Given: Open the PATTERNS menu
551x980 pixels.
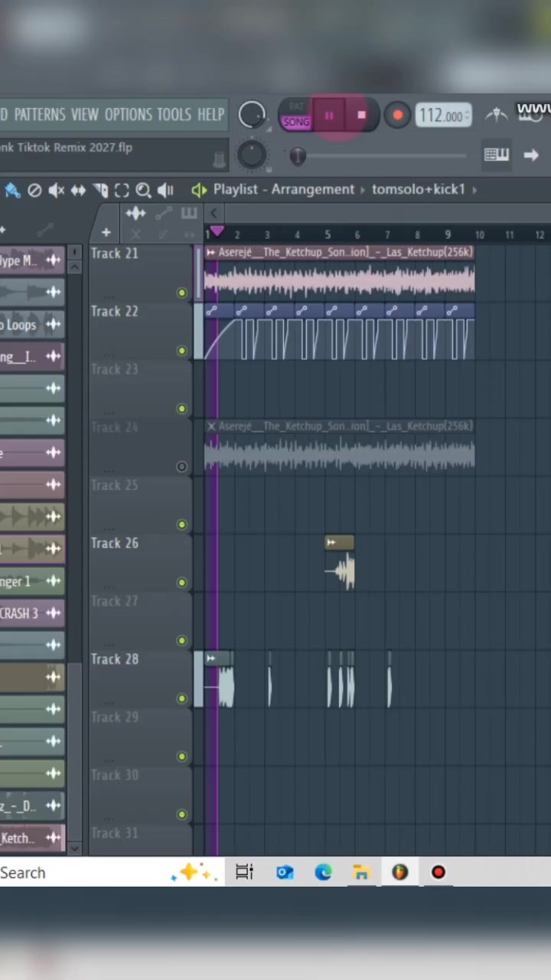Looking at the screenshot, I should (x=39, y=115).
